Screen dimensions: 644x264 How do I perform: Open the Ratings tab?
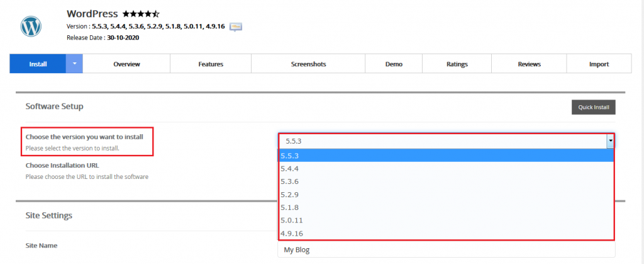click(x=457, y=64)
